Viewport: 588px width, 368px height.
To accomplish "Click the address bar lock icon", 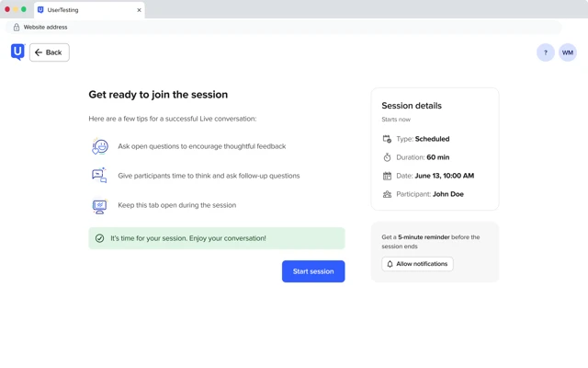I will click(x=17, y=27).
